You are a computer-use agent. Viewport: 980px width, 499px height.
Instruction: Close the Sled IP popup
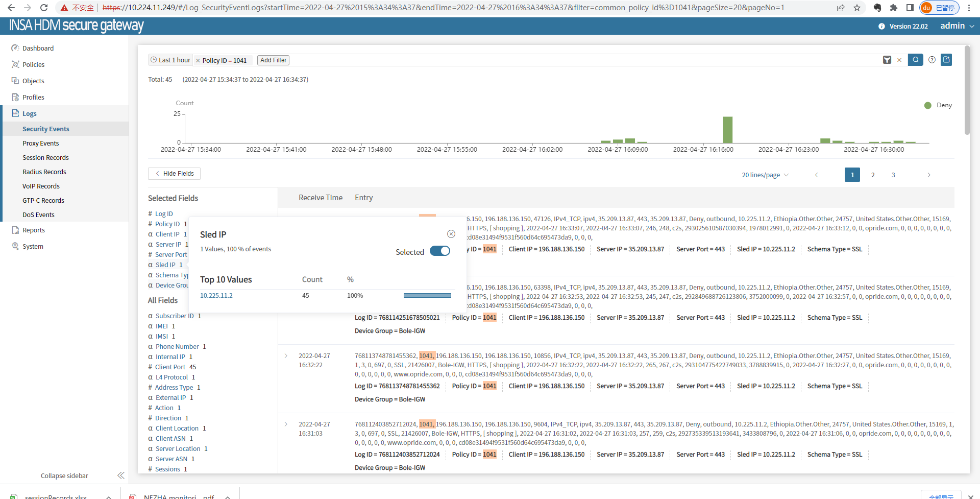[451, 234]
